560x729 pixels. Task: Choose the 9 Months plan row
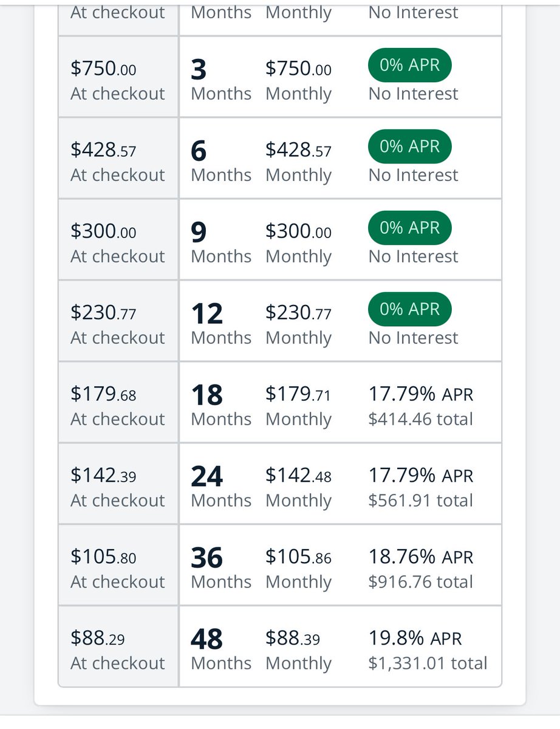280,240
